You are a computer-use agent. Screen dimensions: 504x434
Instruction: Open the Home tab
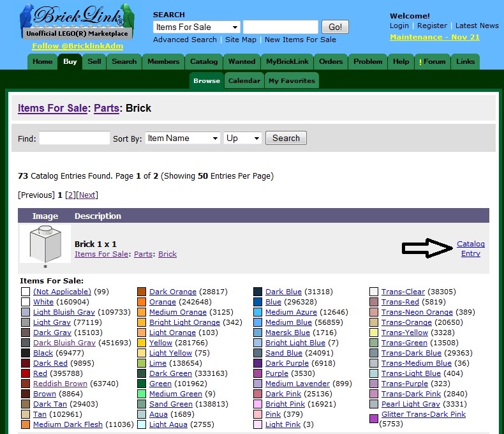(x=43, y=61)
